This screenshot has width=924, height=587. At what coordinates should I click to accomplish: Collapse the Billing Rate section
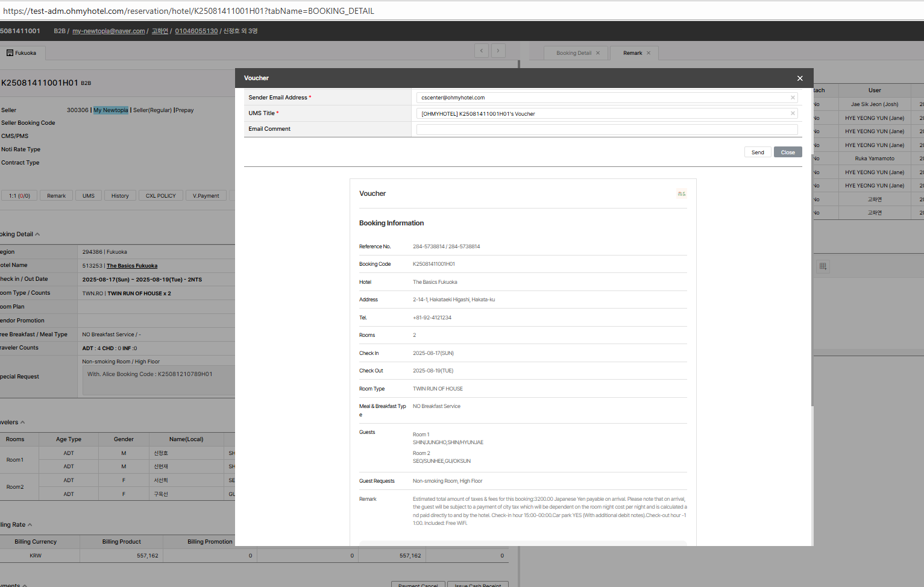(x=30, y=525)
